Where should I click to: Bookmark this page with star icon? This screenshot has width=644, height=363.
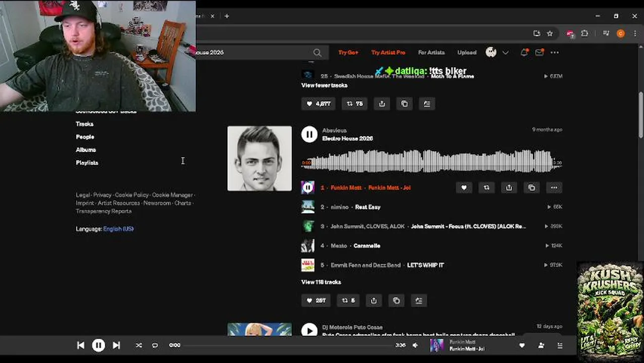[550, 33]
